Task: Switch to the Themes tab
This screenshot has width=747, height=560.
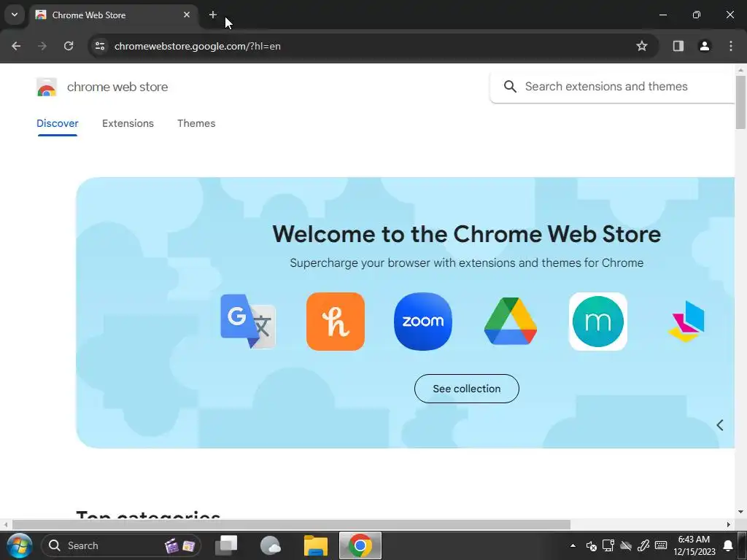Action: click(x=196, y=123)
